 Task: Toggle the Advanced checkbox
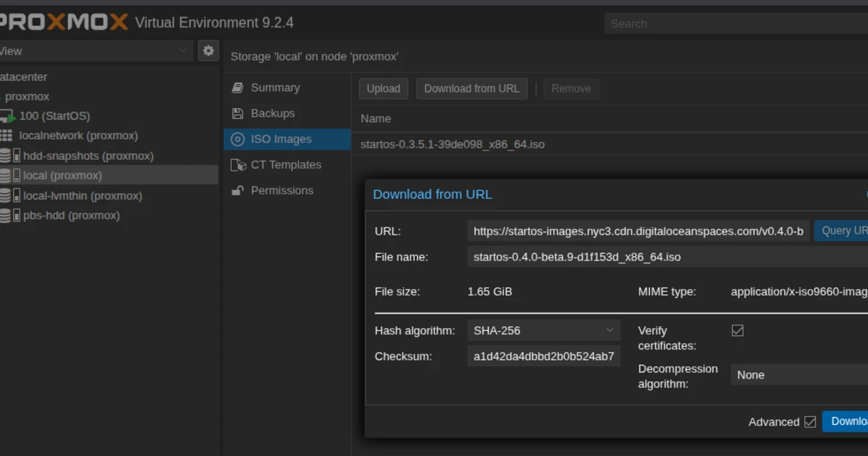click(x=810, y=421)
